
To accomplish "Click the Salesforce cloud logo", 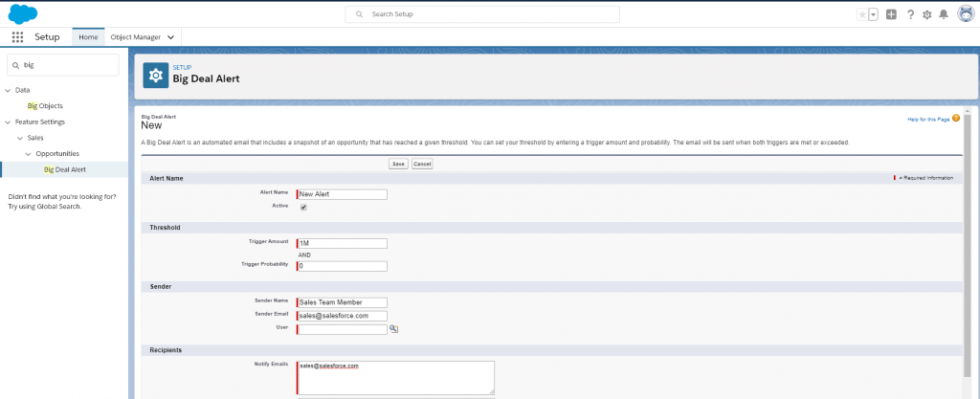I will click(x=23, y=13).
